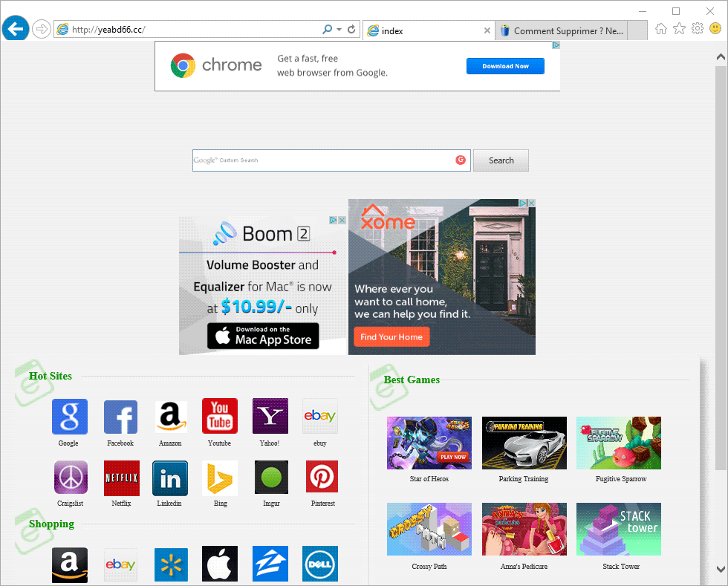Click the smiley feedback icon

(x=715, y=29)
